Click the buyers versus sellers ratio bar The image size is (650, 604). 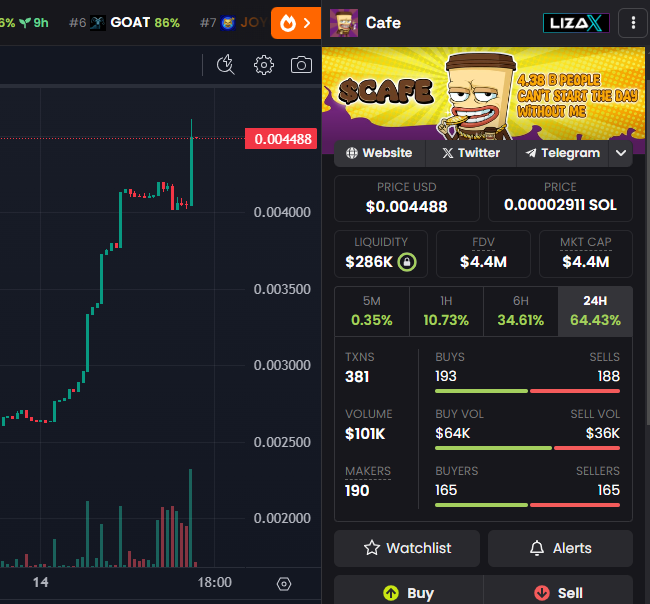point(527,505)
